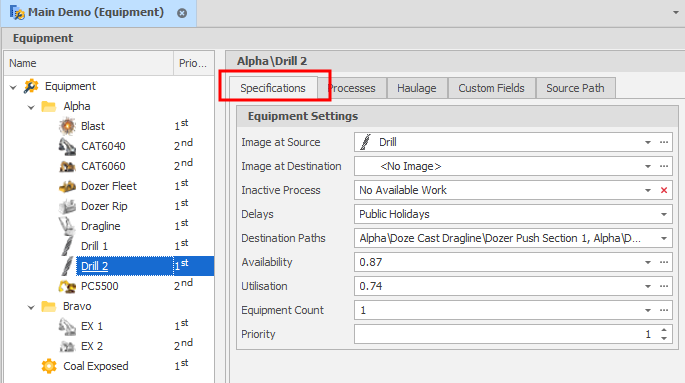Select Drill 1 in equipment tree
This screenshot has width=685, height=383.
[x=94, y=246]
